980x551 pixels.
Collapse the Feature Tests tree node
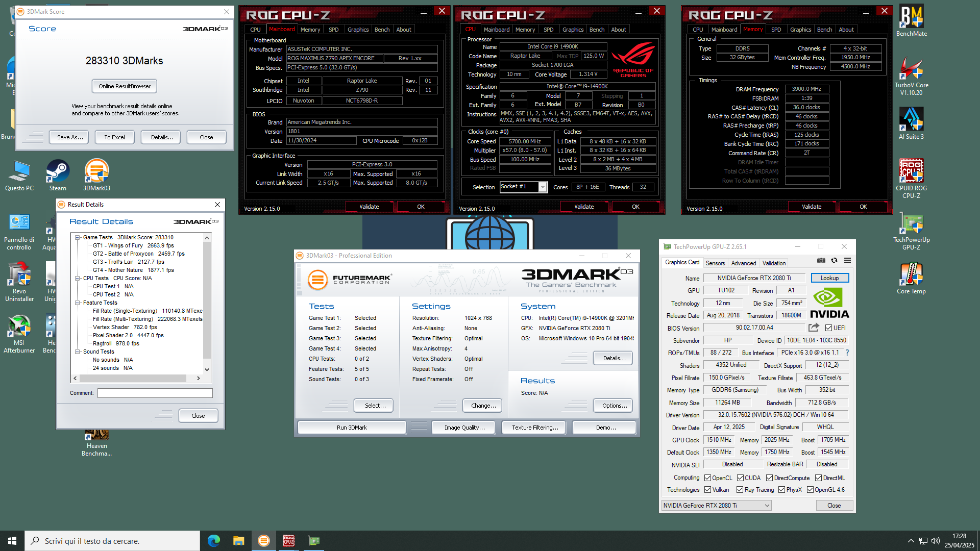click(78, 303)
